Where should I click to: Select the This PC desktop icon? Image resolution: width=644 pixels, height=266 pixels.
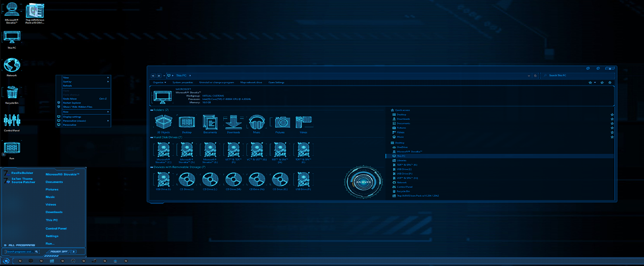click(12, 37)
